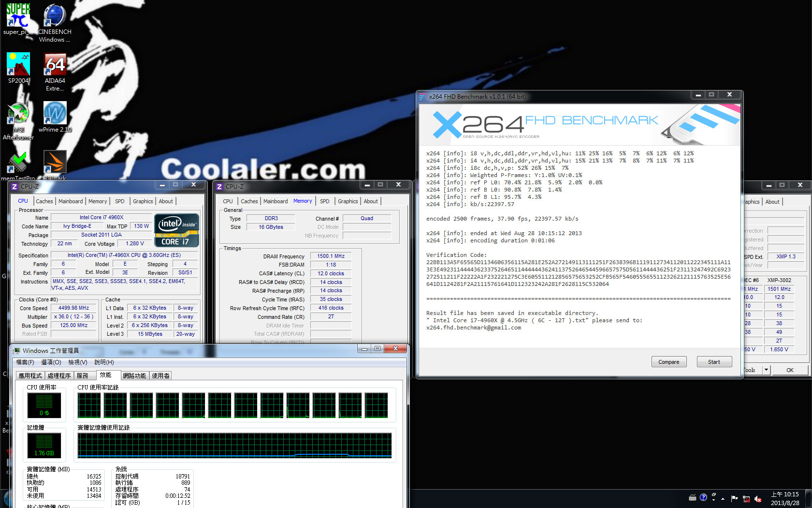Click the blue help question mark tray icon
Screen dimensions: 812x508
click(x=703, y=497)
